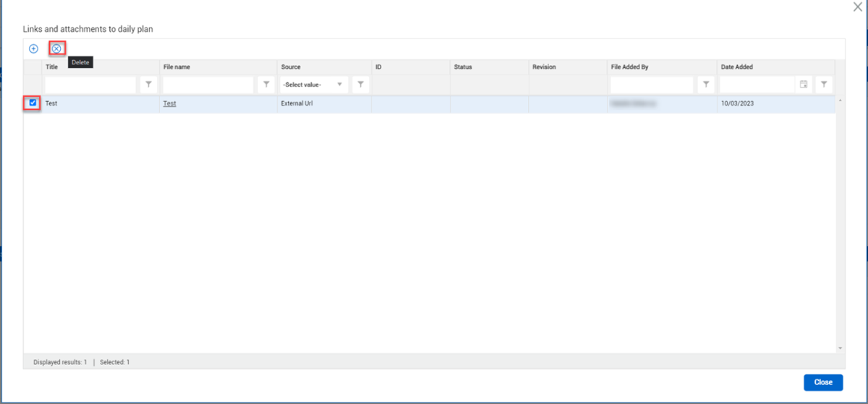Close the dialog with the X icon
The width and height of the screenshot is (868, 404).
coord(857,7)
